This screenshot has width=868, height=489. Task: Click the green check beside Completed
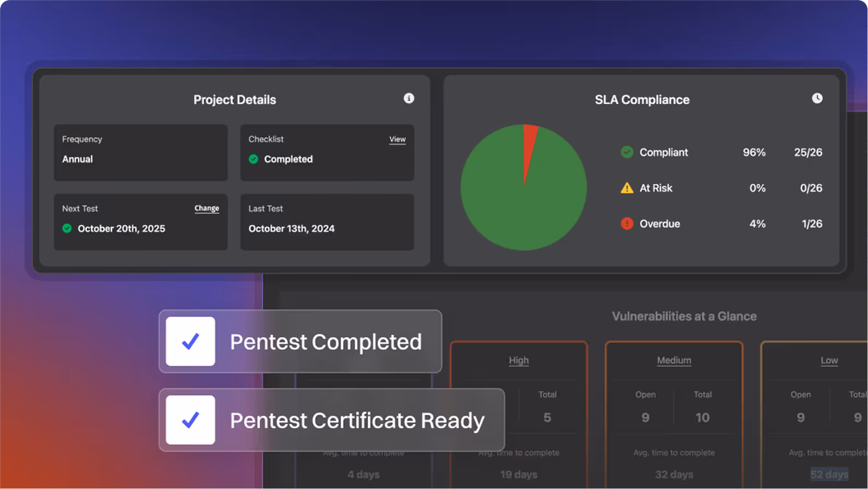point(253,159)
